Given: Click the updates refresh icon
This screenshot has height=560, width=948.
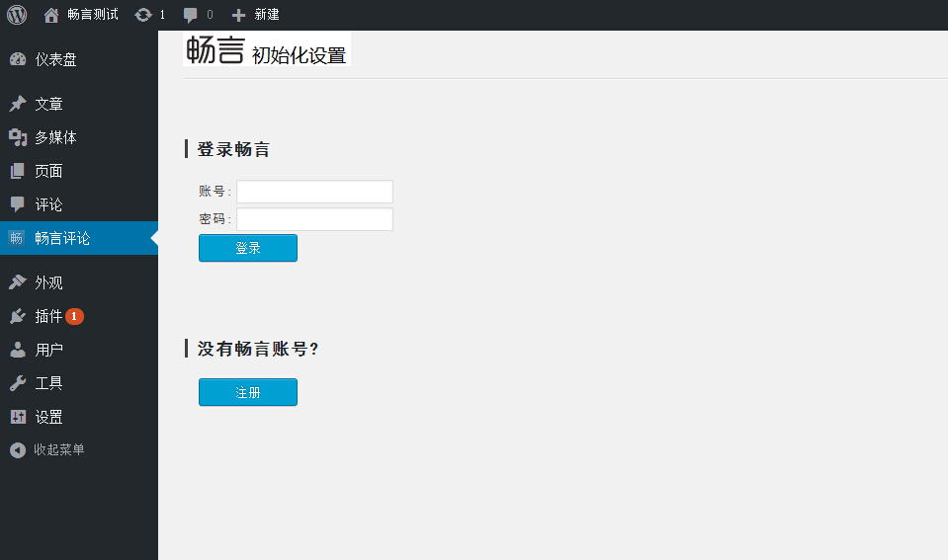Looking at the screenshot, I should click(x=143, y=15).
